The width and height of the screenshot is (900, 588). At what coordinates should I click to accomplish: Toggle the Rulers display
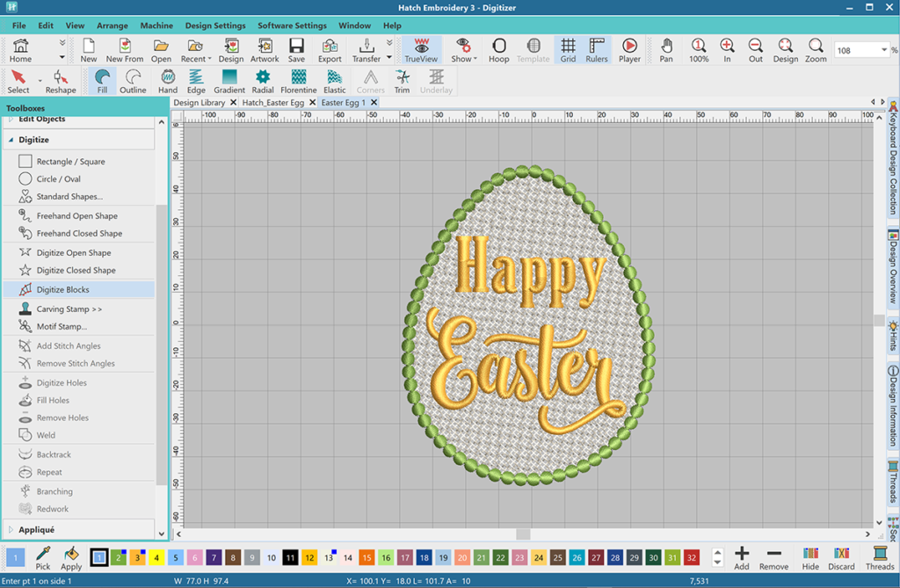point(597,50)
